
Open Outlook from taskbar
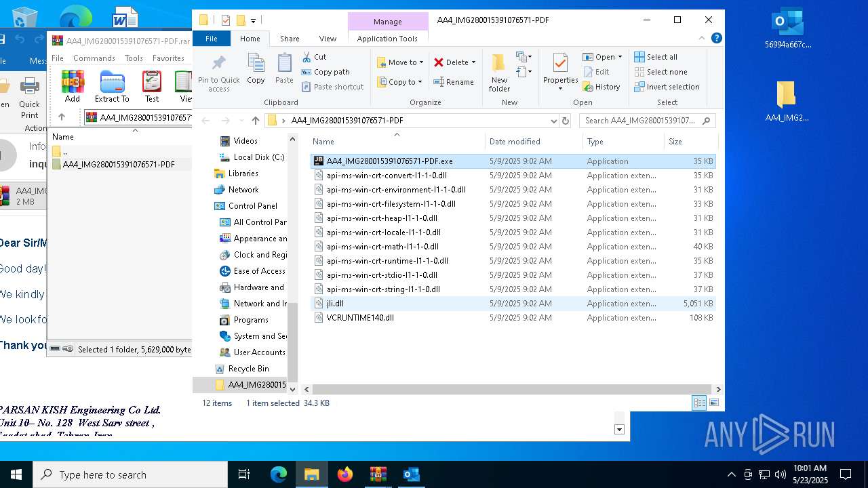point(411,474)
